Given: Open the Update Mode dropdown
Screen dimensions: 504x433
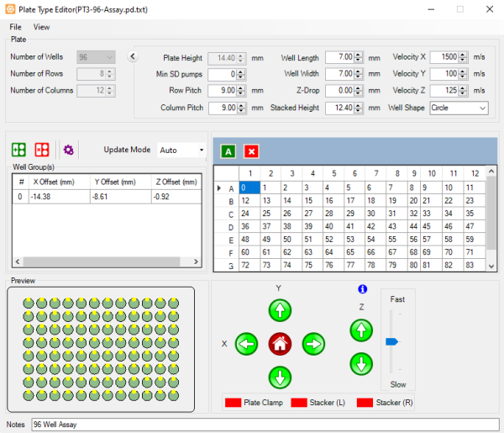Looking at the screenshot, I should [x=181, y=150].
